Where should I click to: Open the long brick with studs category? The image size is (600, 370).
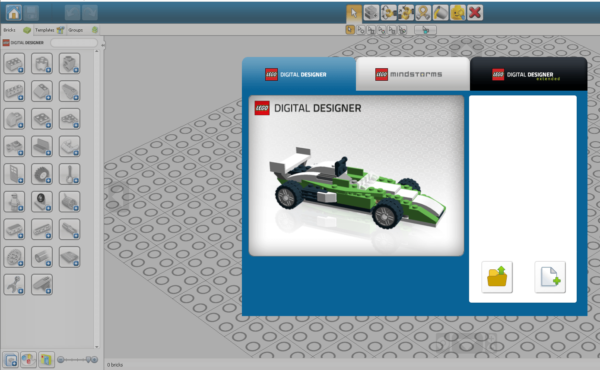click(x=14, y=91)
